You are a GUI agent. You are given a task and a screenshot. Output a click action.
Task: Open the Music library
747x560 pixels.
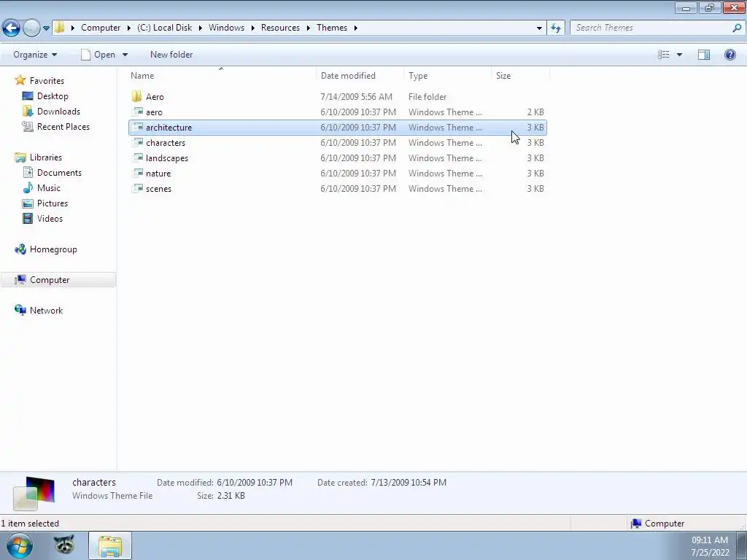point(49,187)
